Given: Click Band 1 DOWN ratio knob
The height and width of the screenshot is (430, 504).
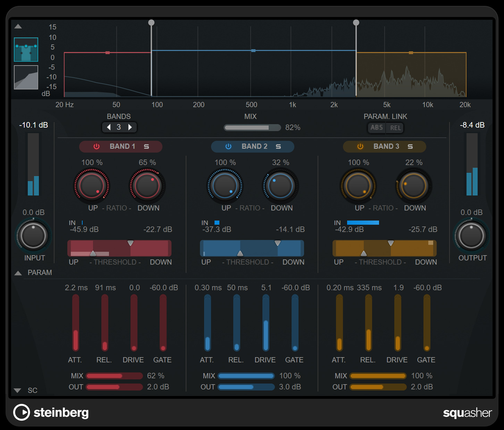Looking at the screenshot, I should [147, 186].
